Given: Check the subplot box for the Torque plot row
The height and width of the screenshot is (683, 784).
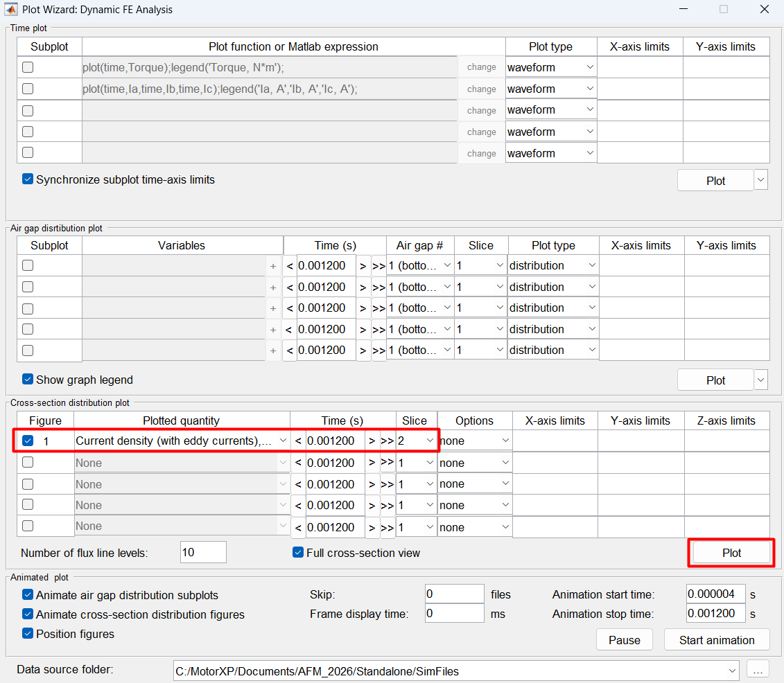Looking at the screenshot, I should pos(28,67).
